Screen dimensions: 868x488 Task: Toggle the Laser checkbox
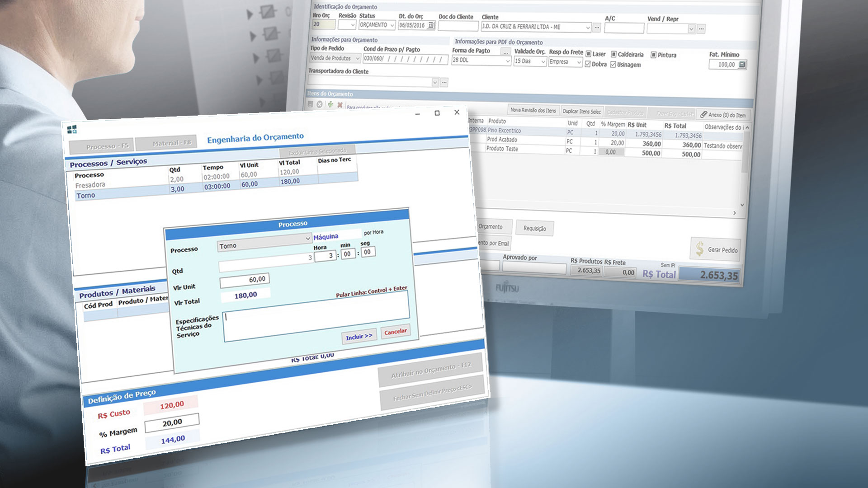(588, 54)
